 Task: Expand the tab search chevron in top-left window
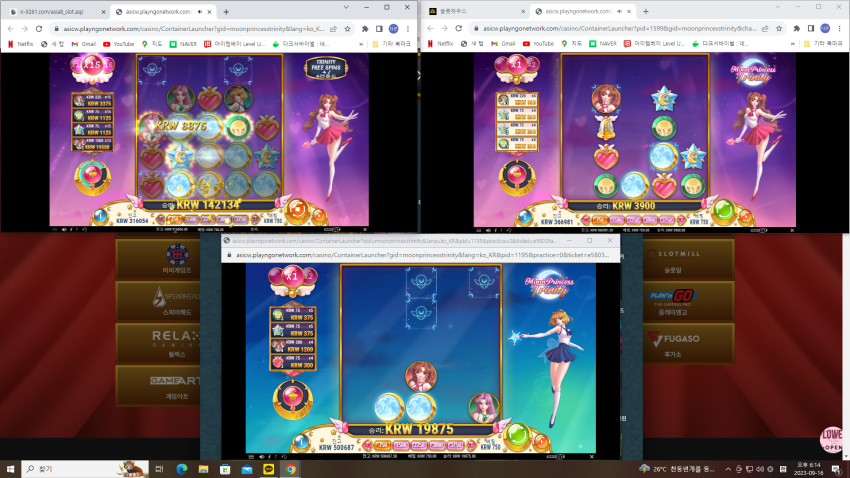point(346,8)
